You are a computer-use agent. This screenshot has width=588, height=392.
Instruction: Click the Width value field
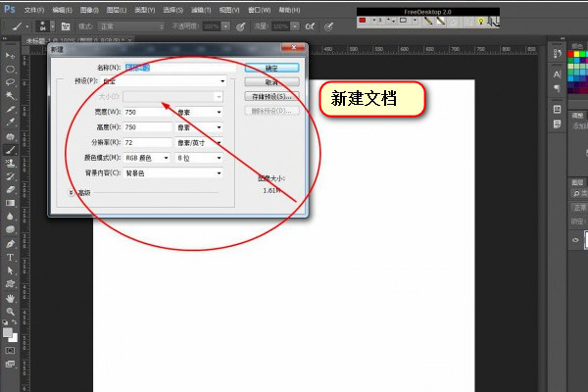point(147,112)
